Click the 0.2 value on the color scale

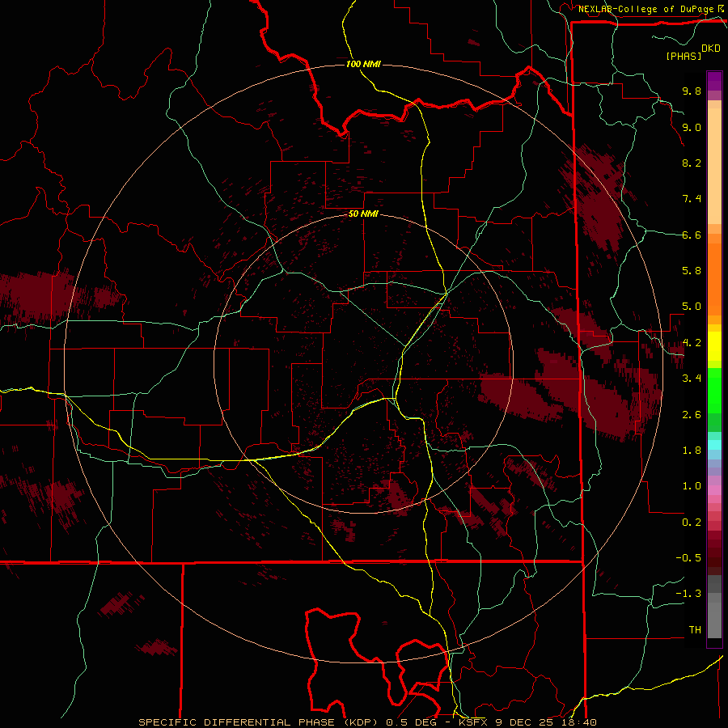(x=692, y=523)
